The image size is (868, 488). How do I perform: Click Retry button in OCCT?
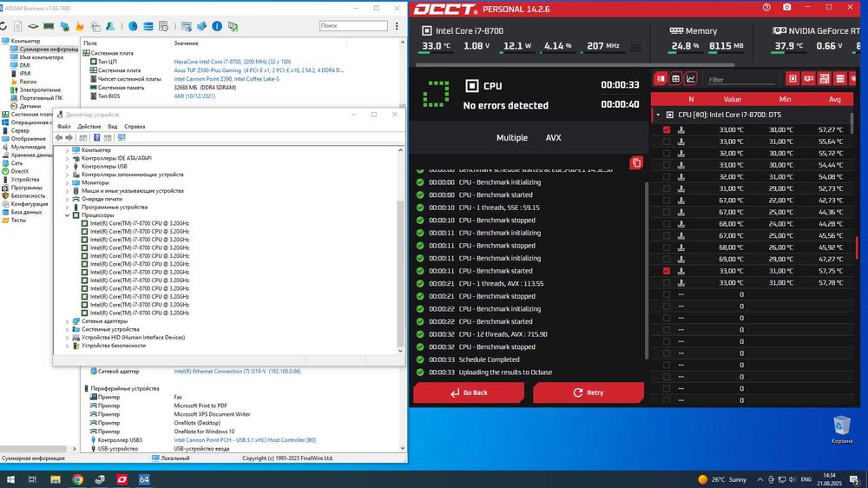pyautogui.click(x=589, y=392)
